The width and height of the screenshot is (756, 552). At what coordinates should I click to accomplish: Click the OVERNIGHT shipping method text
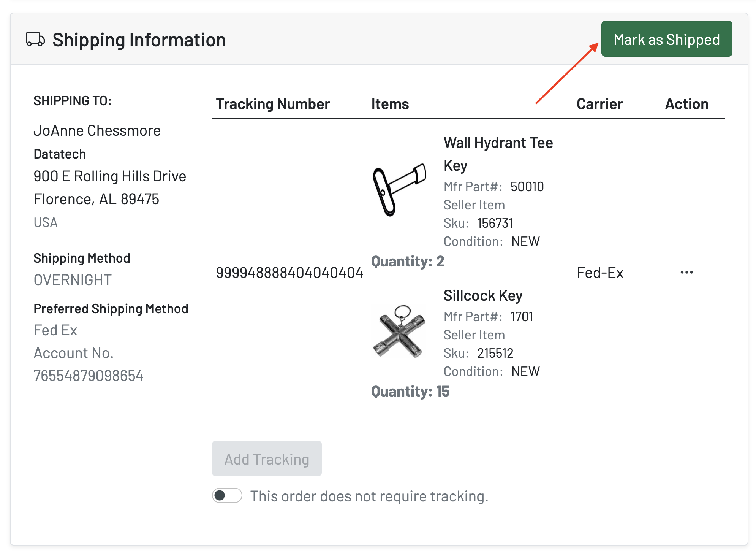pyautogui.click(x=73, y=280)
